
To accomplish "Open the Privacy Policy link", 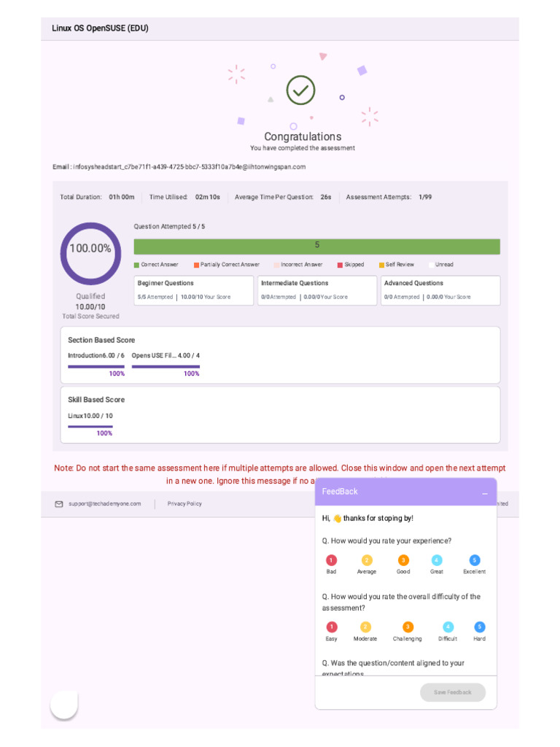I will (184, 503).
